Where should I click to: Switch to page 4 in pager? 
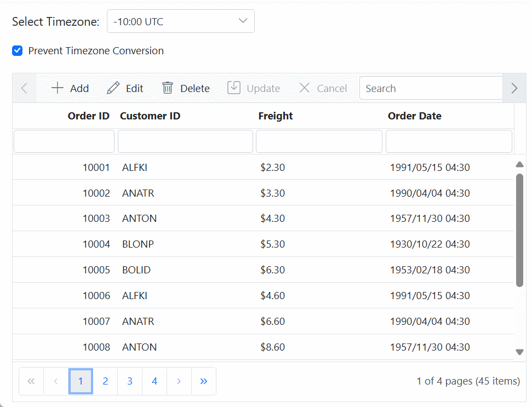155,381
